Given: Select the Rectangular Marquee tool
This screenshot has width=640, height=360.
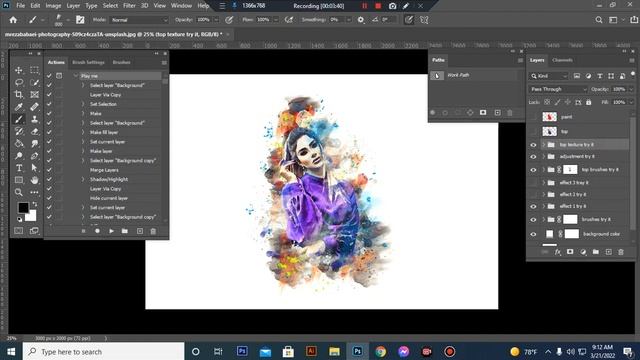Looking at the screenshot, I should [34, 70].
